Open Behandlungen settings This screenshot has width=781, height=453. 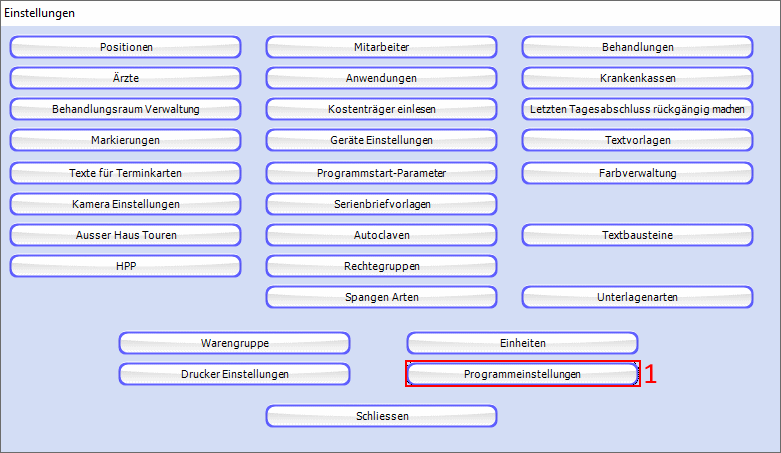pos(637,47)
